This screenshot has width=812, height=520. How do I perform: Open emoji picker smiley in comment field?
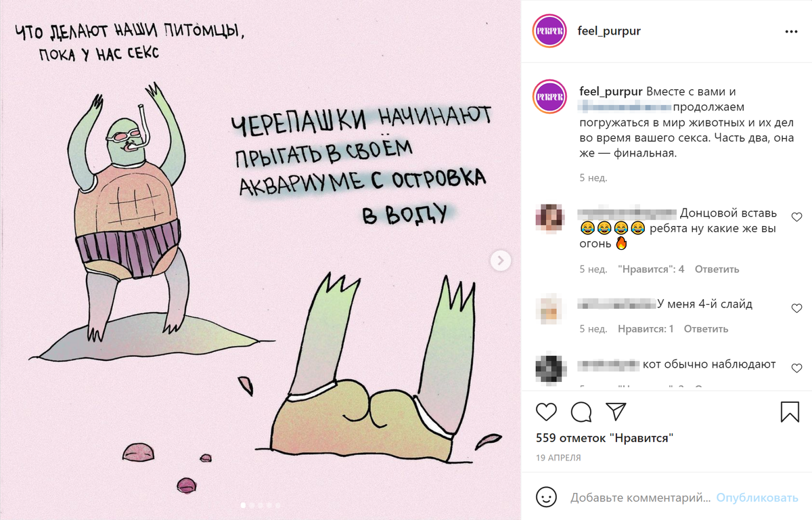point(546,497)
